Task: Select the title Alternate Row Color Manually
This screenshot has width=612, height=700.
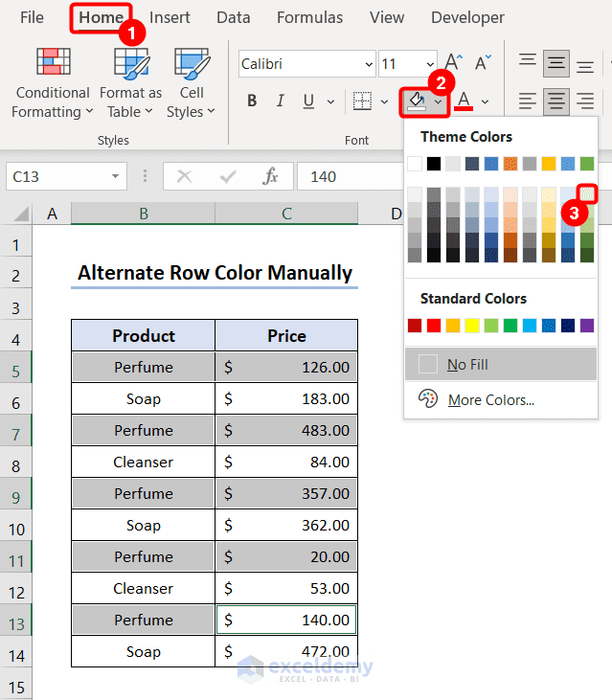Action: [215, 272]
